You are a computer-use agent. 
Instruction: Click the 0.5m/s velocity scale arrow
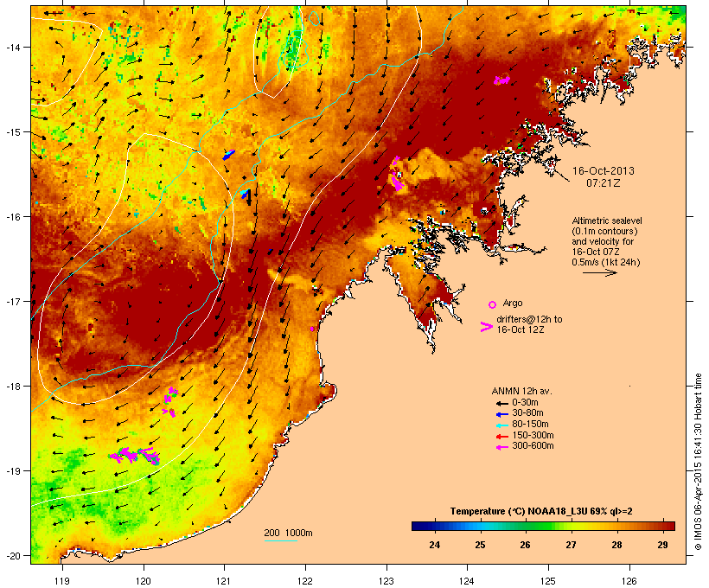tap(599, 272)
